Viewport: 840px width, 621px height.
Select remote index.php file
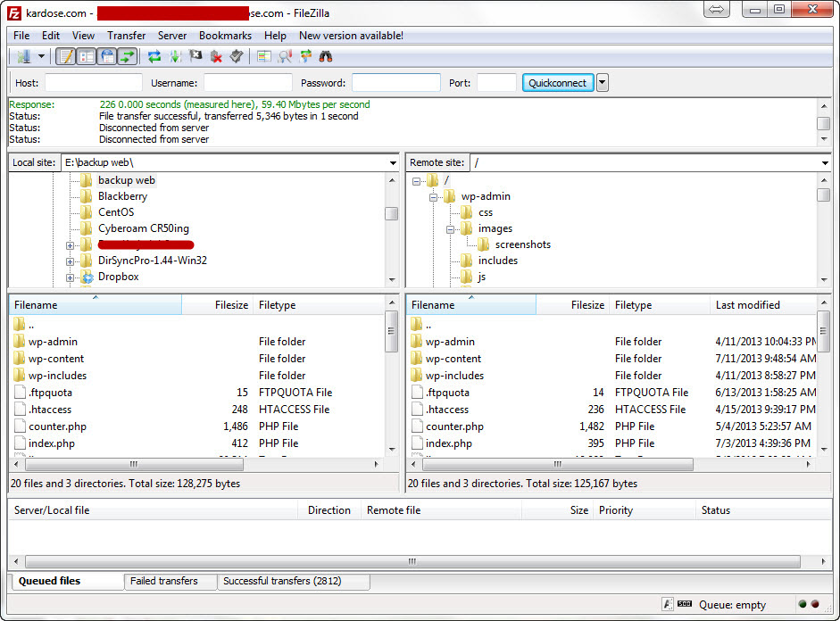(448, 443)
